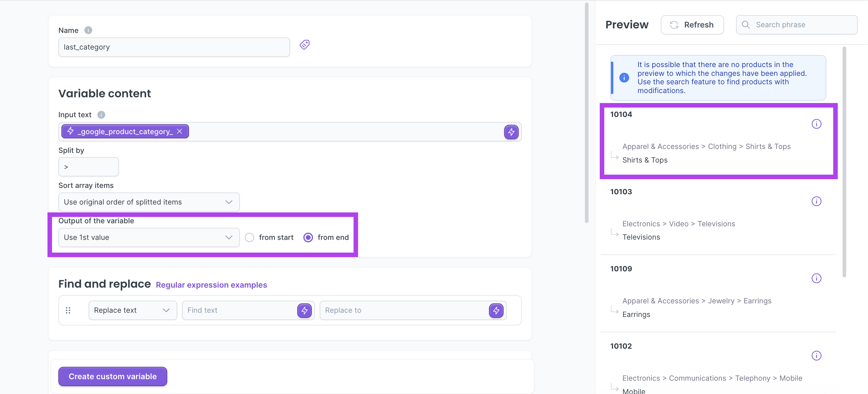Open Regular expression examples link
The image size is (868, 394).
click(x=211, y=285)
